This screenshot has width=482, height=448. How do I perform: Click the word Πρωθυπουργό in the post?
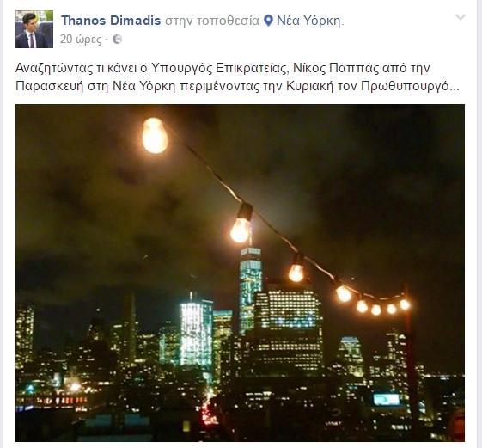(x=406, y=86)
